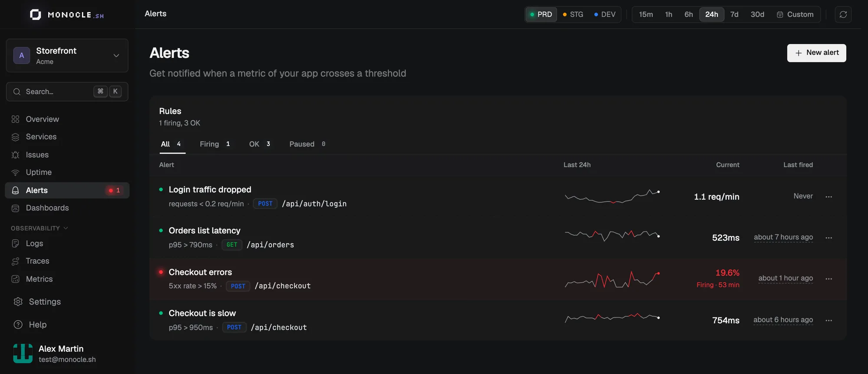The height and width of the screenshot is (374, 868).
Task: Set time range to 15m
Action: click(x=646, y=14)
